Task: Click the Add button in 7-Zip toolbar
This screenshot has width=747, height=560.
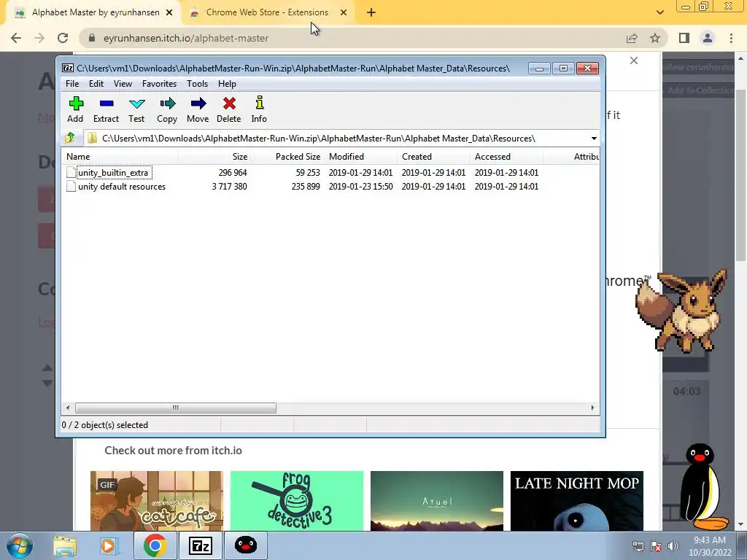Action: pos(75,109)
